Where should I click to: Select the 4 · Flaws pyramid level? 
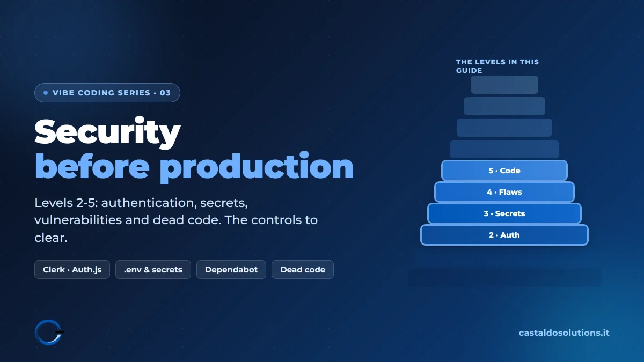point(504,192)
